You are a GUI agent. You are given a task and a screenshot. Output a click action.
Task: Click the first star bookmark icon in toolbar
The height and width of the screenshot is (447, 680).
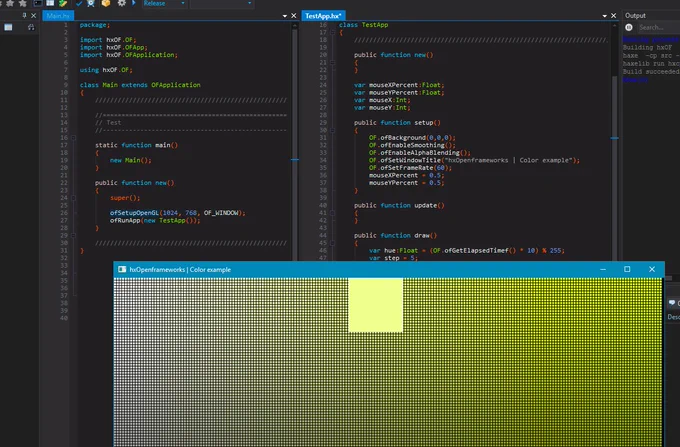coord(10,3)
